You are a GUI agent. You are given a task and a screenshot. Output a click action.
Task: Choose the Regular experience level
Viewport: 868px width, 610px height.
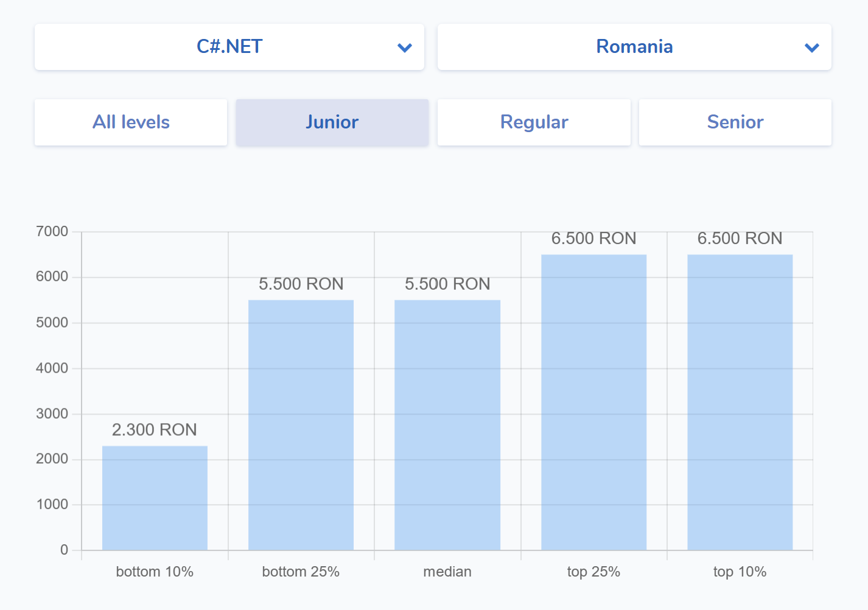pyautogui.click(x=534, y=122)
